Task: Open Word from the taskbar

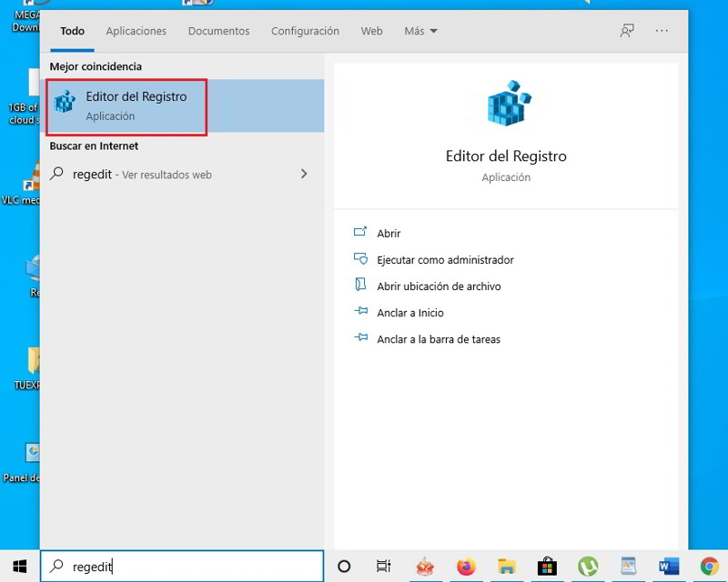Action: 669,567
